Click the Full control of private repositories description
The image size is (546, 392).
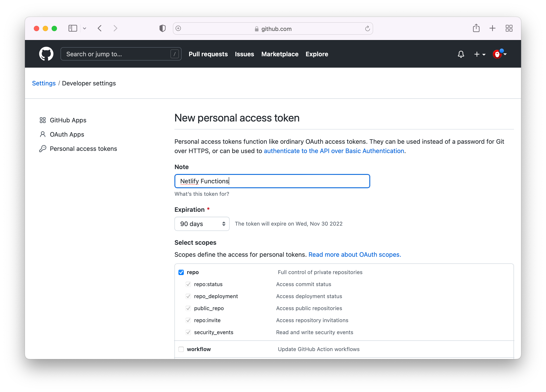320,272
